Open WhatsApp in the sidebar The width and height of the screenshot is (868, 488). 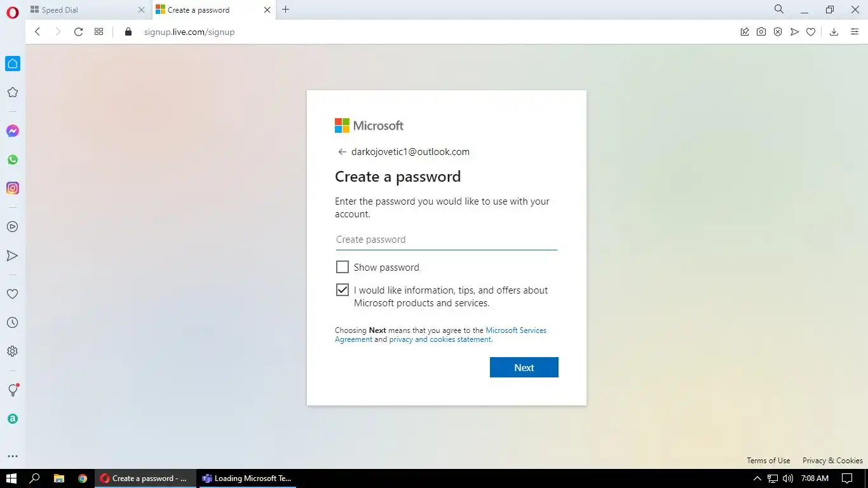[x=13, y=159]
